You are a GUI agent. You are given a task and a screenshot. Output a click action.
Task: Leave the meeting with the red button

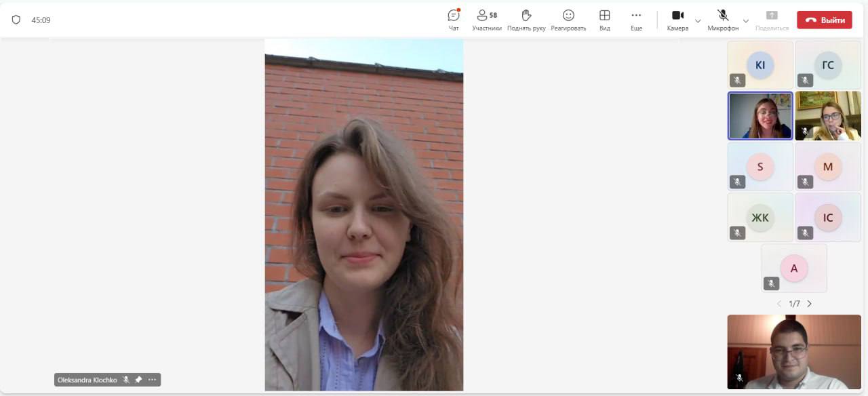point(825,20)
